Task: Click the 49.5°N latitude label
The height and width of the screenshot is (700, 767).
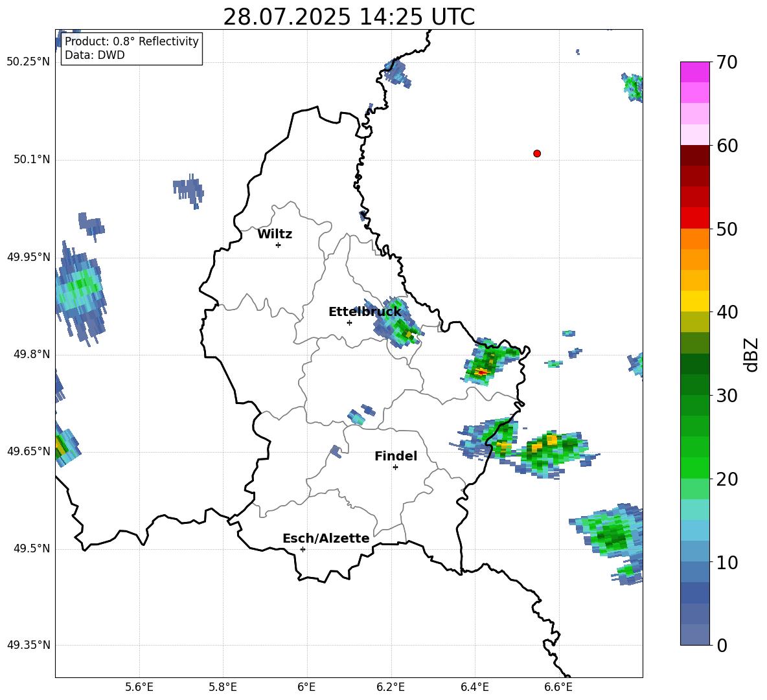Action: (32, 548)
